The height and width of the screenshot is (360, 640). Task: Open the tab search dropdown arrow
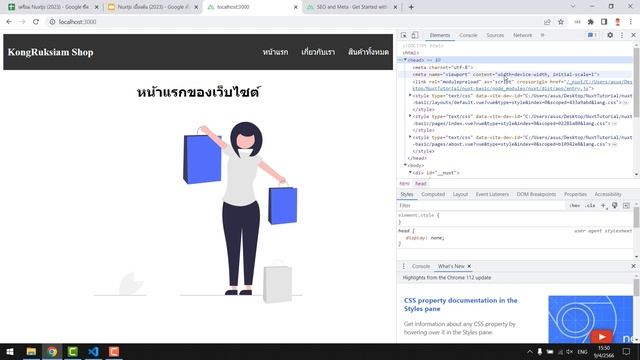pyautogui.click(x=573, y=7)
